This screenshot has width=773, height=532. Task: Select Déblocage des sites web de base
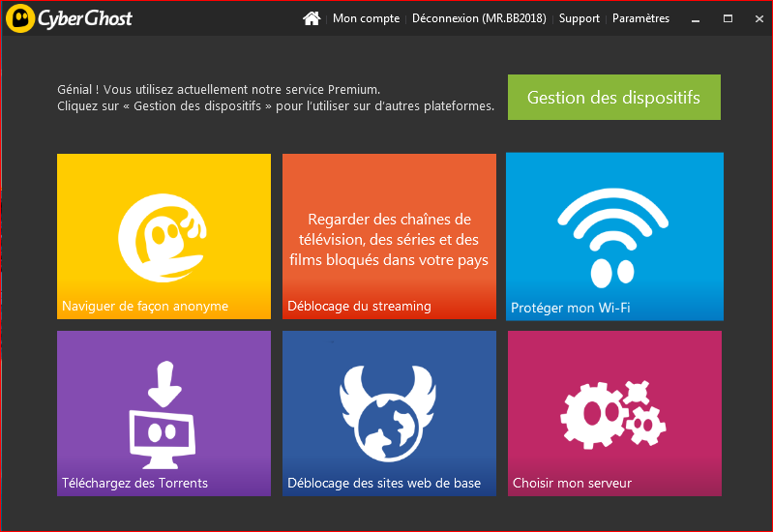(384, 484)
